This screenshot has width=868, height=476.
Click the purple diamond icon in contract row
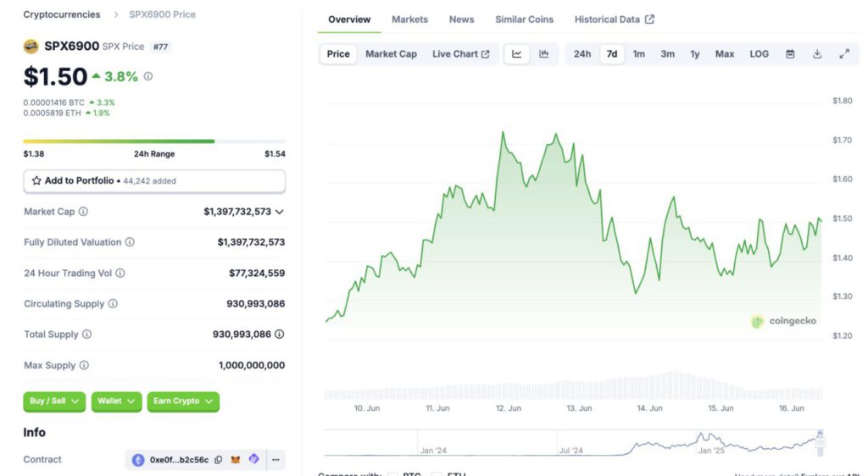253,459
